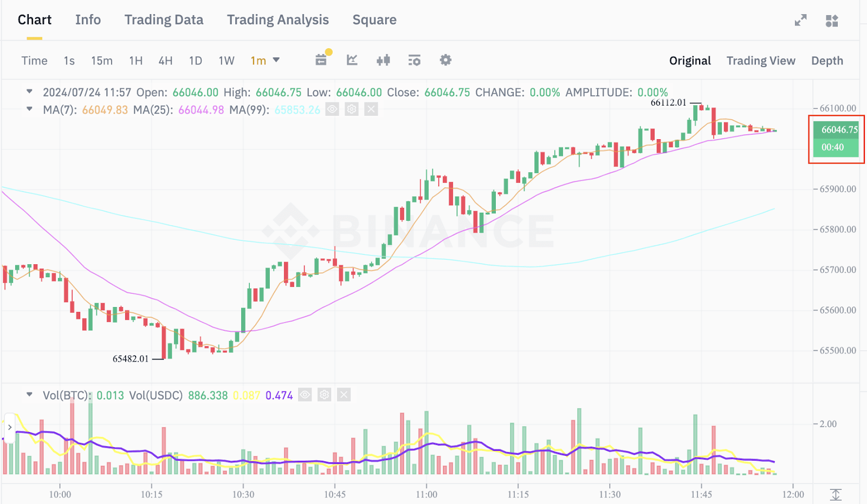Screen dimensions: 867x504
Task: Switch to the Trading Data tab
Action: point(164,20)
